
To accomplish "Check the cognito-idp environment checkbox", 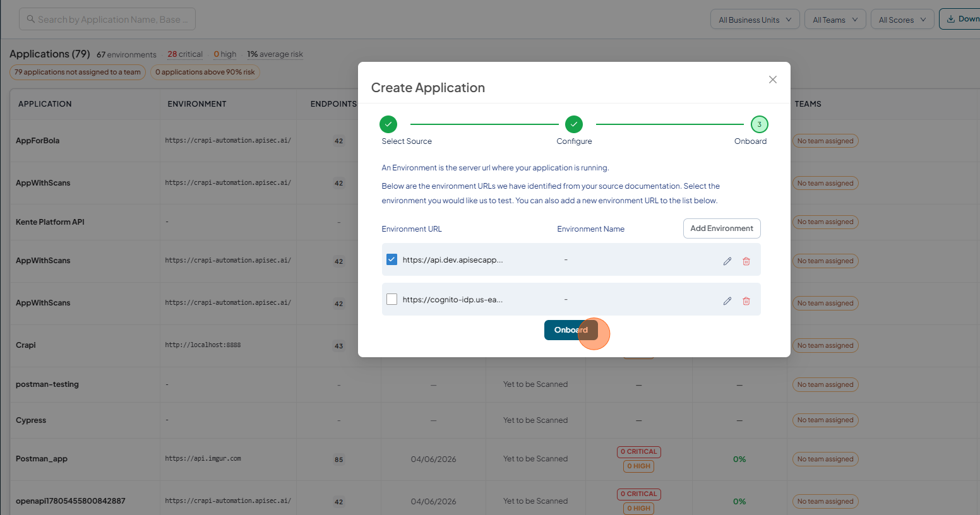I will 392,299.
